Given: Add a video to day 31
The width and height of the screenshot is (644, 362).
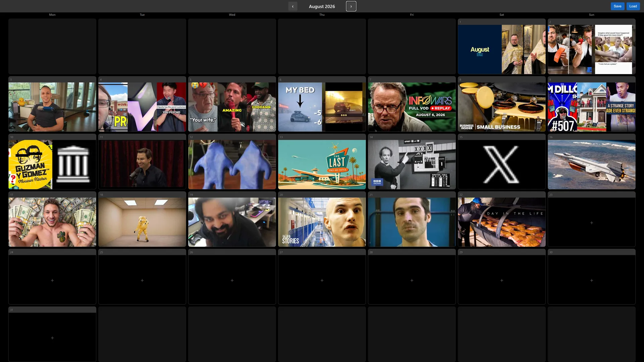Looking at the screenshot, I should [x=52, y=338].
